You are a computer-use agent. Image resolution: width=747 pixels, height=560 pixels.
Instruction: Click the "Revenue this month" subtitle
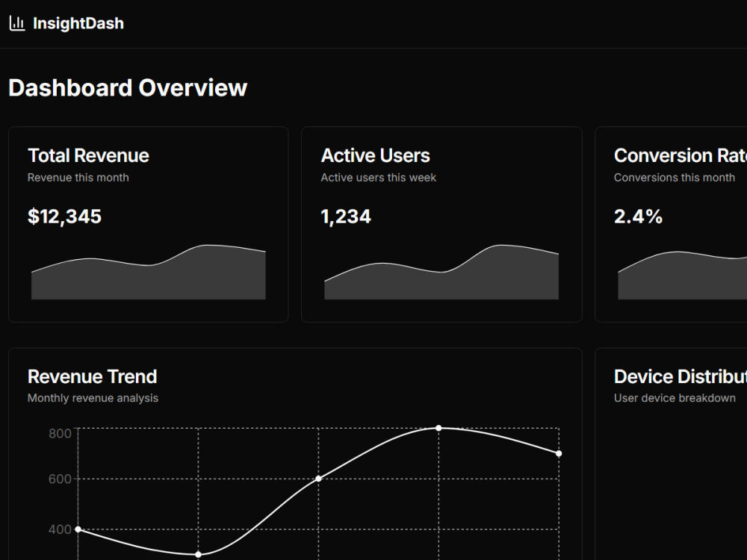[x=78, y=178]
